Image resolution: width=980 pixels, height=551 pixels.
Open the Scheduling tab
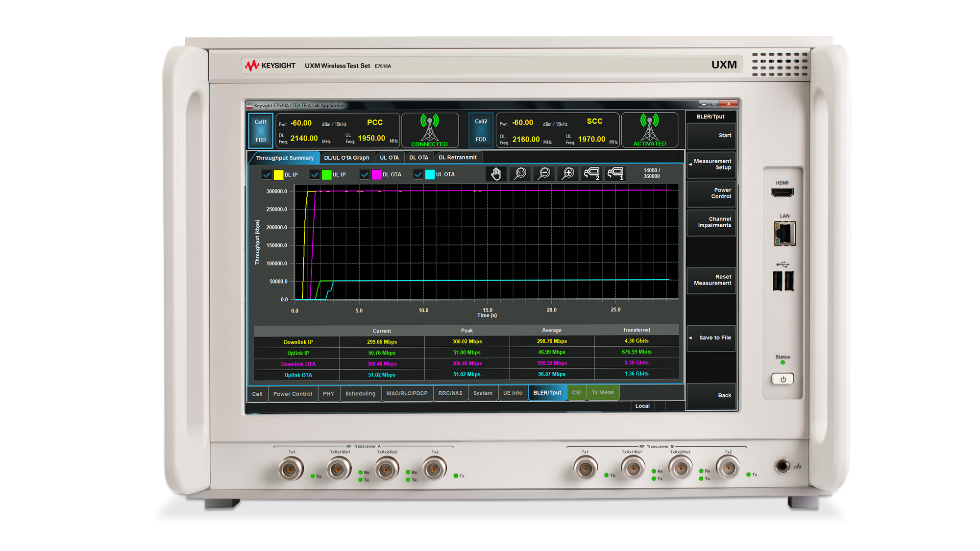pyautogui.click(x=360, y=394)
